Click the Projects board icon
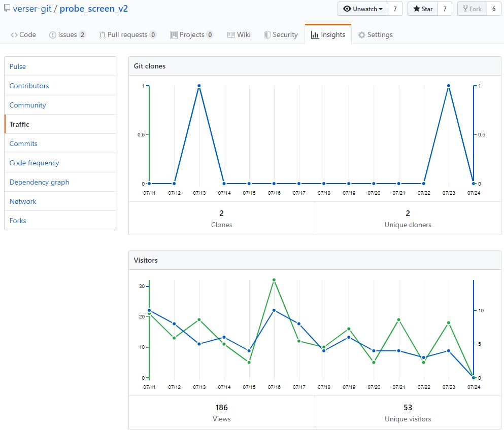Image resolution: width=504 pixels, height=432 pixels. 174,35
